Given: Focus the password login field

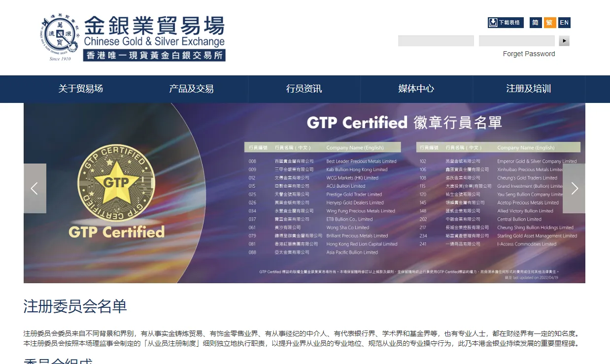Looking at the screenshot, I should [x=517, y=41].
